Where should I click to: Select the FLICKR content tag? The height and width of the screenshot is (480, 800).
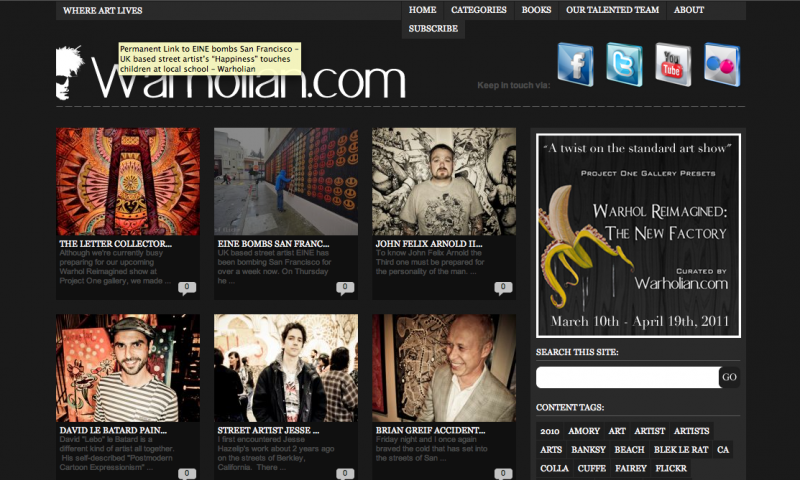tap(671, 468)
